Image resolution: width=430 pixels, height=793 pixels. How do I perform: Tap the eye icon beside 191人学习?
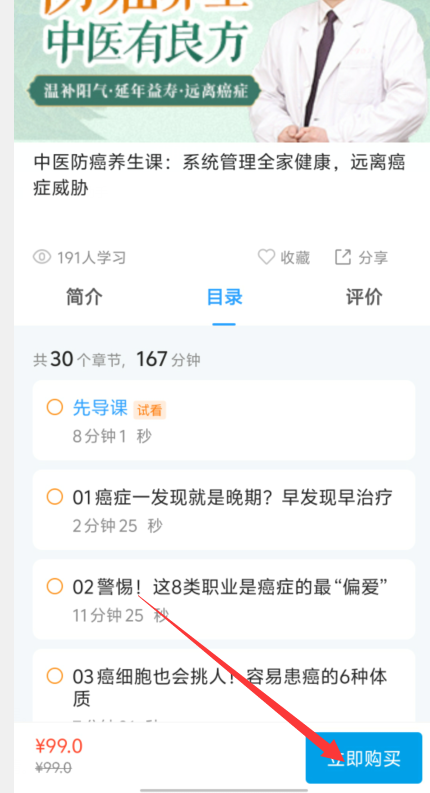tap(42, 257)
